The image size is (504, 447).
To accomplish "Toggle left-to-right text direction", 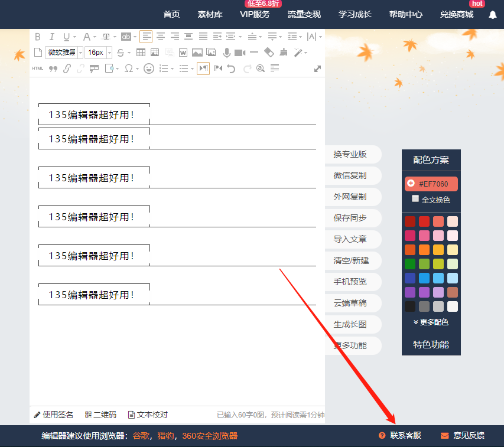I will pos(203,68).
